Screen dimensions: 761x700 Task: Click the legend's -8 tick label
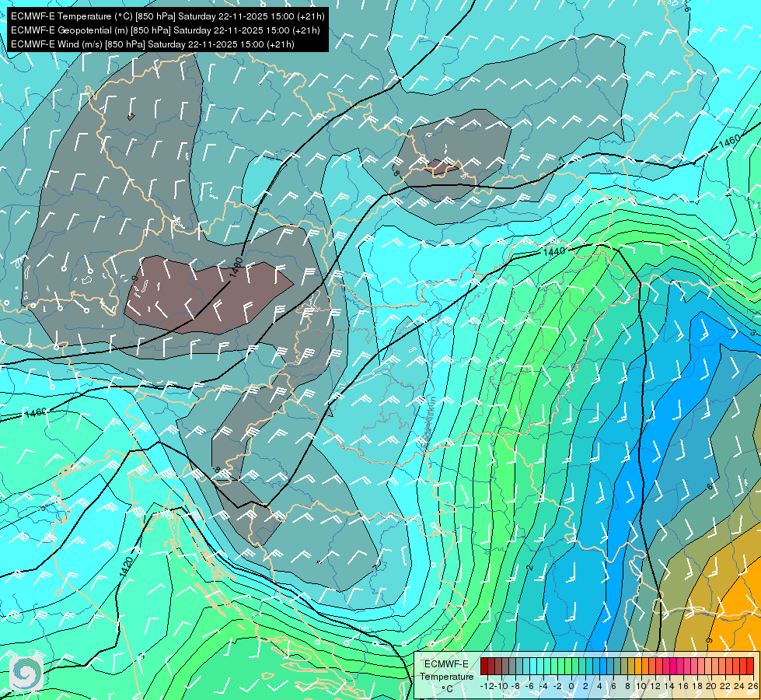(515, 686)
